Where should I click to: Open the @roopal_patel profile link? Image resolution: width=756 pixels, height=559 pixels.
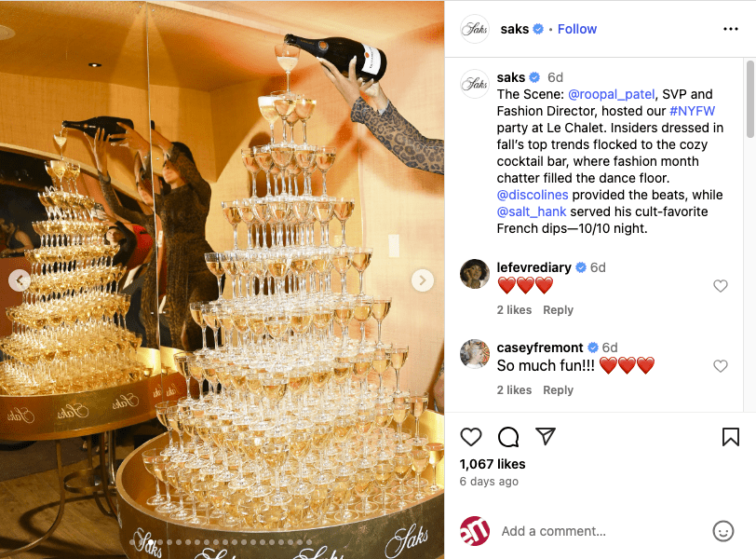611,94
